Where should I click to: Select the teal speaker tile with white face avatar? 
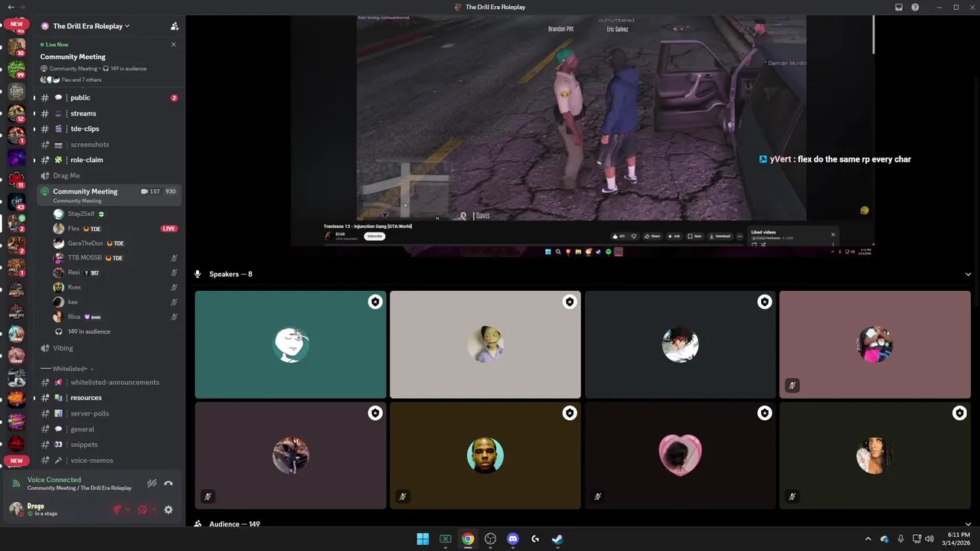tap(290, 344)
